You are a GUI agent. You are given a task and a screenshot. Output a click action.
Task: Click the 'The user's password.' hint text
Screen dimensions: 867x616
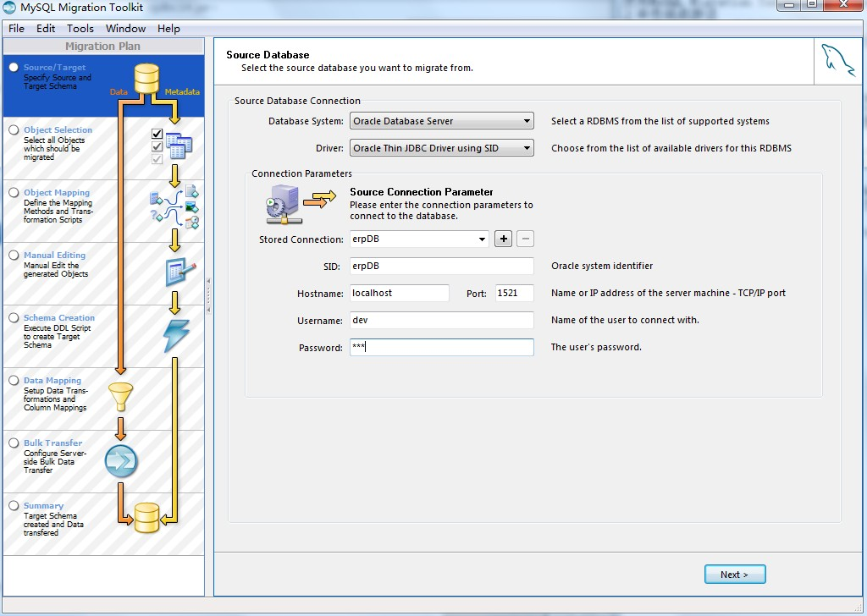[596, 347]
